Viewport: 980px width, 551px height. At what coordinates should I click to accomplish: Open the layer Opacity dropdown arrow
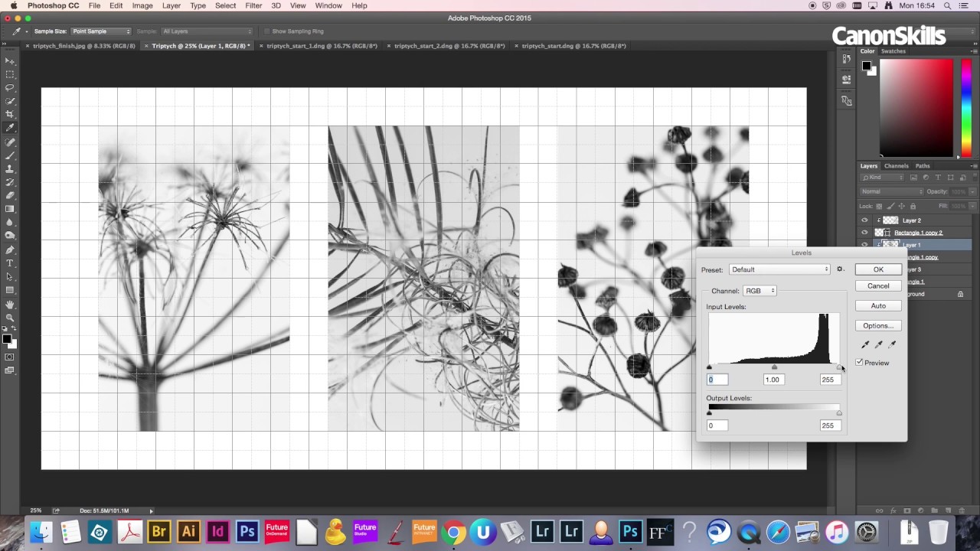pos(974,191)
